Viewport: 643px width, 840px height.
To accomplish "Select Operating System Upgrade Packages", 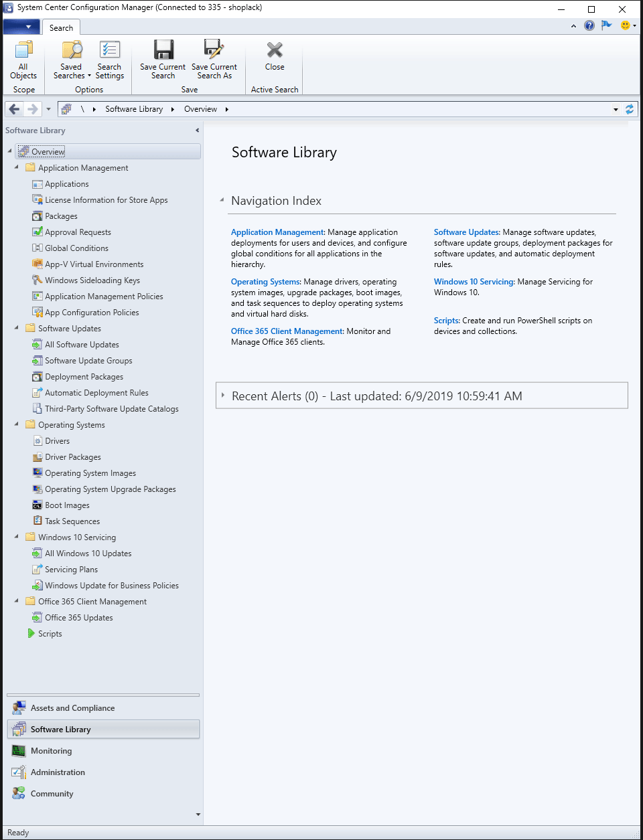I will (110, 489).
